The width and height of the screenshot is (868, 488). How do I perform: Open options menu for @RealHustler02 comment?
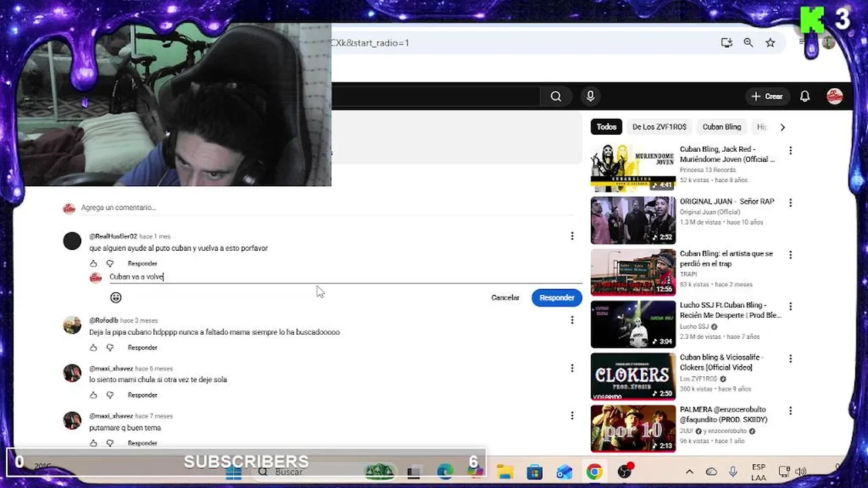coord(572,236)
